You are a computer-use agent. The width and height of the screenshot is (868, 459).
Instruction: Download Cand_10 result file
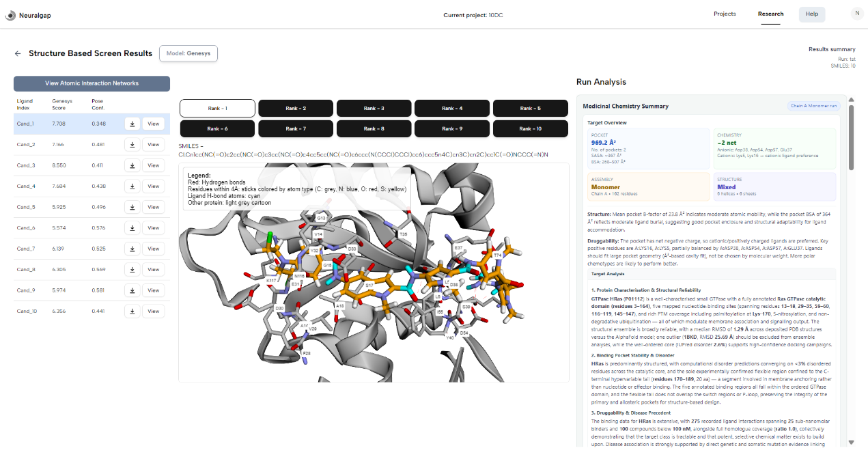point(132,311)
